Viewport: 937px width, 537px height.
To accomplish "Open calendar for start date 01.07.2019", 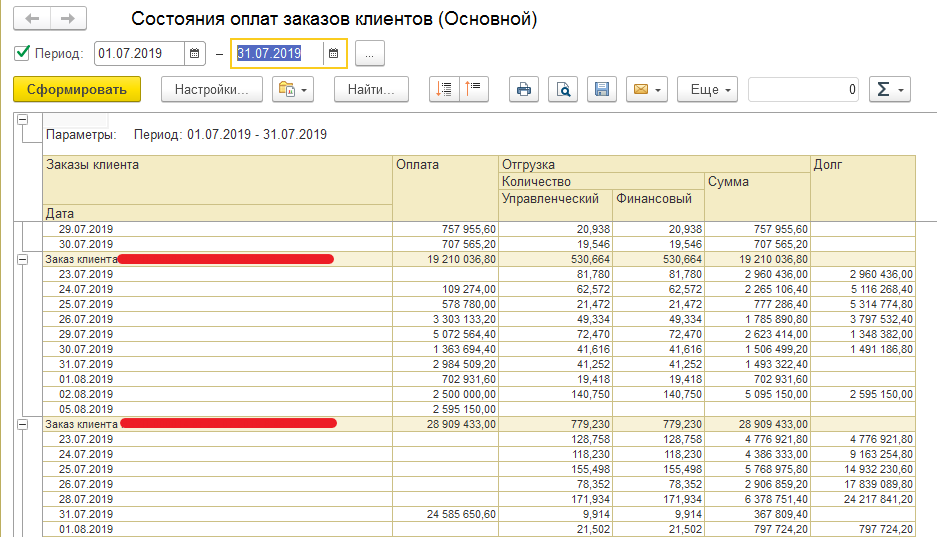I will [195, 54].
